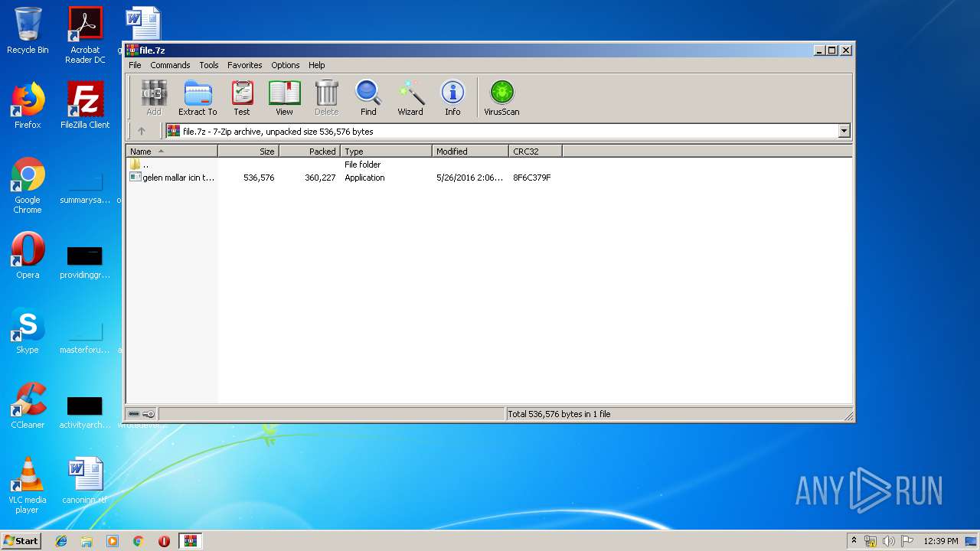Screen dimensions: 980x551
Task: Open FileZilla Client desktop shortcut
Action: [x=85, y=106]
